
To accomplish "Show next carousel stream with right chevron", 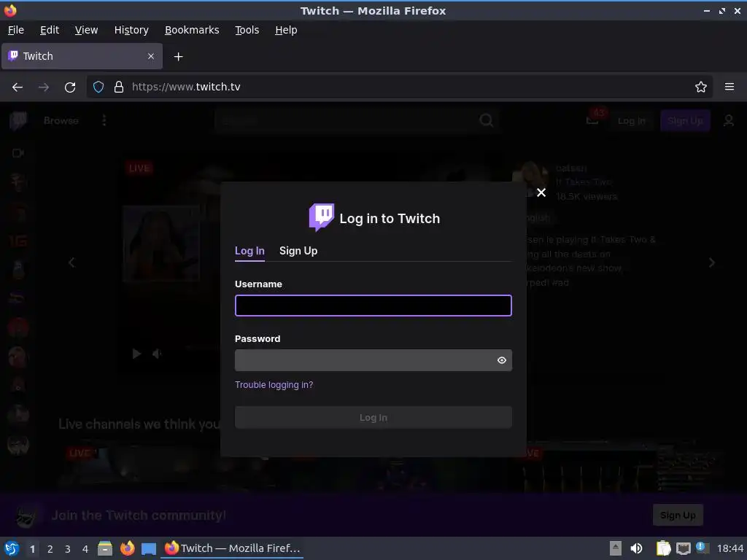I will (x=712, y=262).
